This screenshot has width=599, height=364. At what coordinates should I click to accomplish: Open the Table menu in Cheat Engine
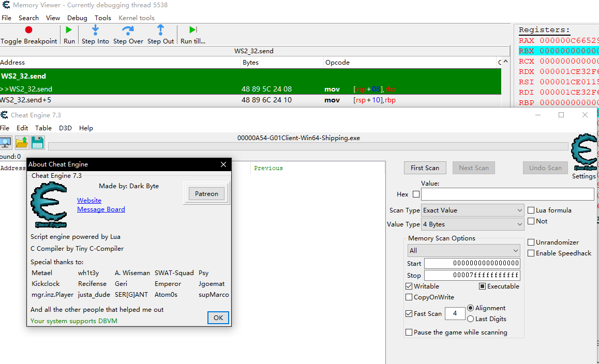[43, 128]
